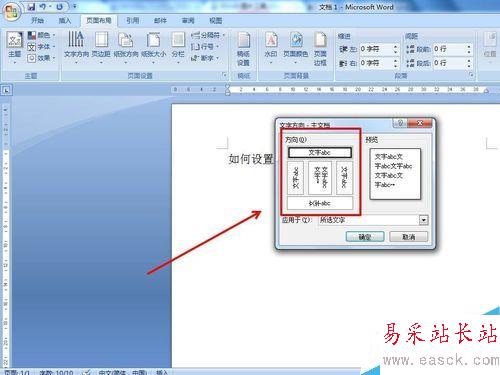
Task: Open 稿纸设置 manuscript paper settings
Action: click(x=244, y=49)
